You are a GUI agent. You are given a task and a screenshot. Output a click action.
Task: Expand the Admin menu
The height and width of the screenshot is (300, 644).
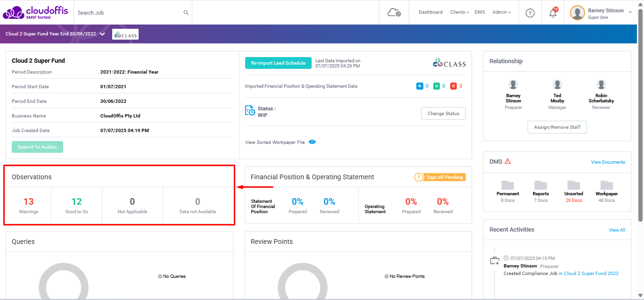tap(502, 12)
